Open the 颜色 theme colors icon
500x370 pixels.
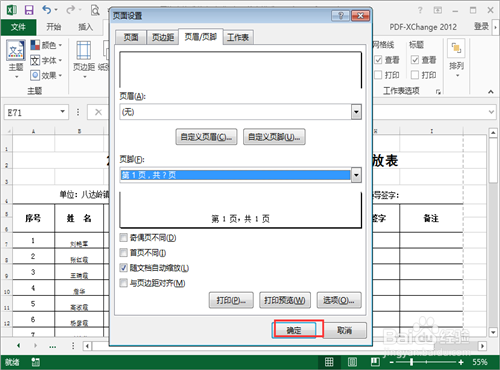(x=35, y=45)
